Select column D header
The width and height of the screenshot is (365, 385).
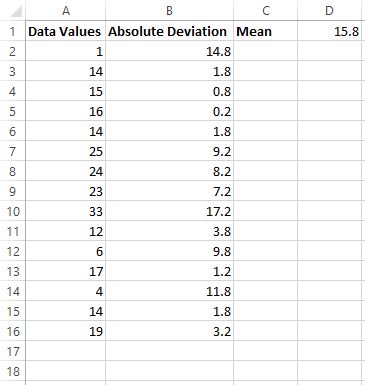tap(329, 11)
